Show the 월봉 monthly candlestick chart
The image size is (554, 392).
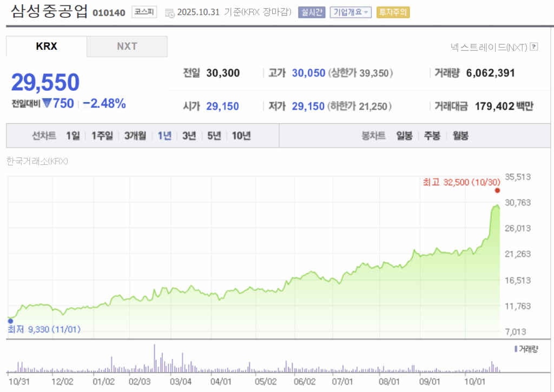click(x=460, y=136)
